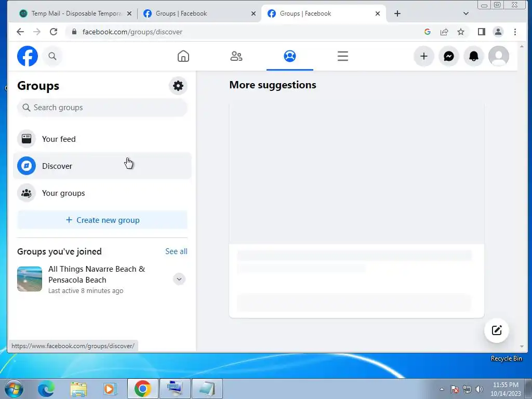The width and height of the screenshot is (532, 399).
Task: Click the Chrome taskbar icon
Action: tap(142, 389)
